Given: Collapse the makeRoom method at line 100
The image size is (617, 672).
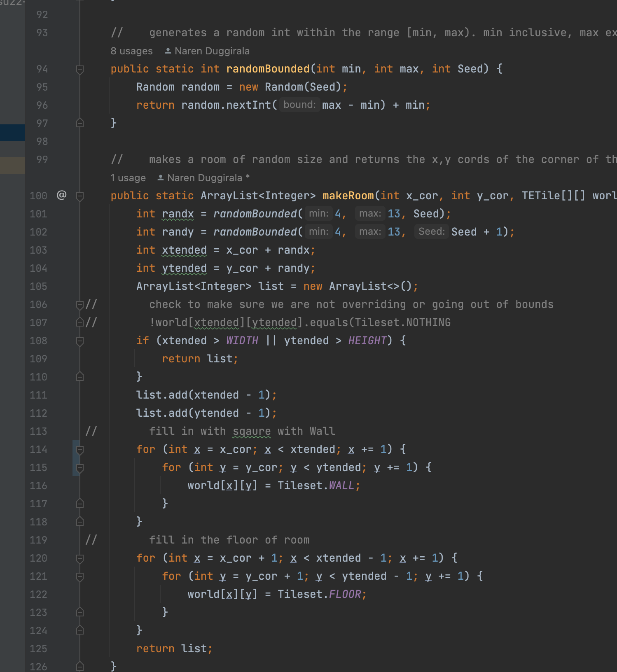Looking at the screenshot, I should pos(80,196).
